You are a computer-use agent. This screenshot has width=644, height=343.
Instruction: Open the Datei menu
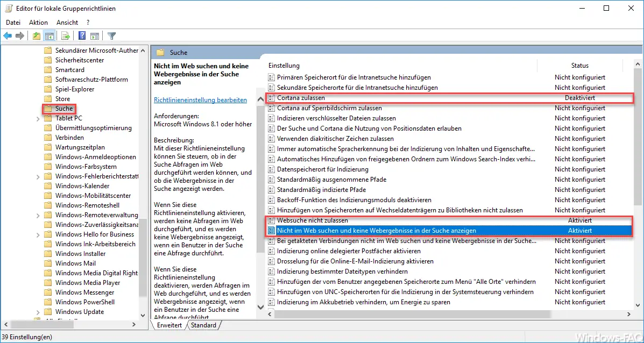13,23
